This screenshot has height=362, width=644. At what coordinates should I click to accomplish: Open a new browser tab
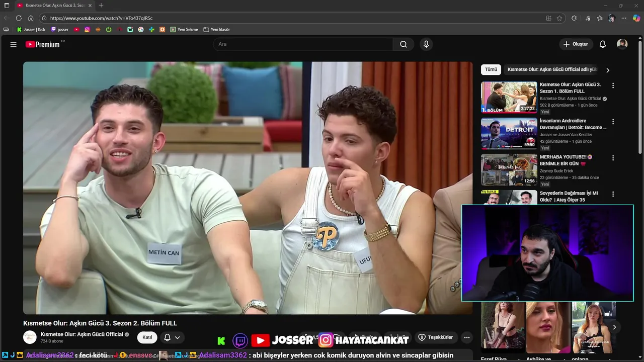(101, 6)
